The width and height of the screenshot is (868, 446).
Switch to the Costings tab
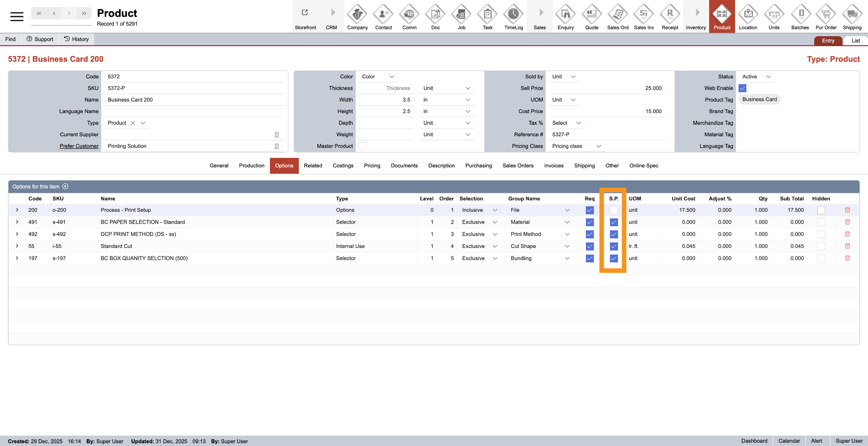pos(343,166)
